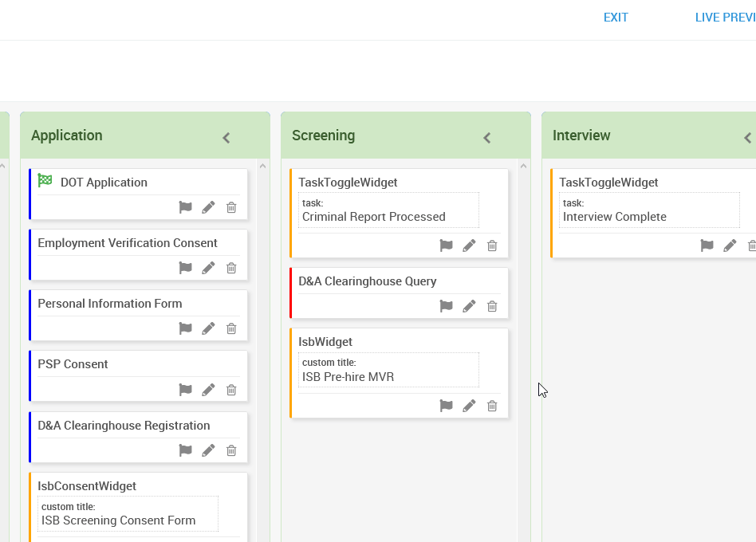Screen dimensions: 756x542
Task: Collapse the Application column
Action: tap(226, 138)
